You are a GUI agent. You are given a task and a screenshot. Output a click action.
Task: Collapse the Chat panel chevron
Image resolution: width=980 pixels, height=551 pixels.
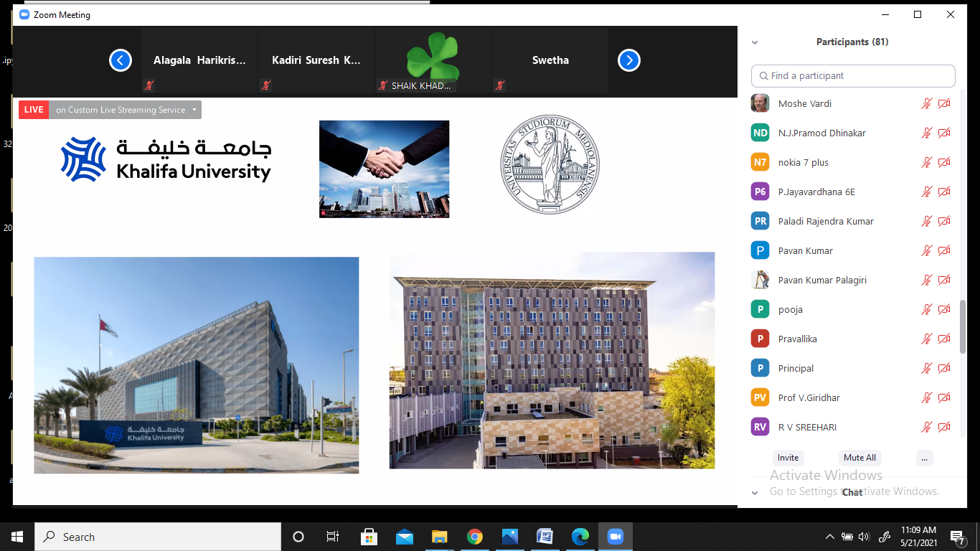755,493
